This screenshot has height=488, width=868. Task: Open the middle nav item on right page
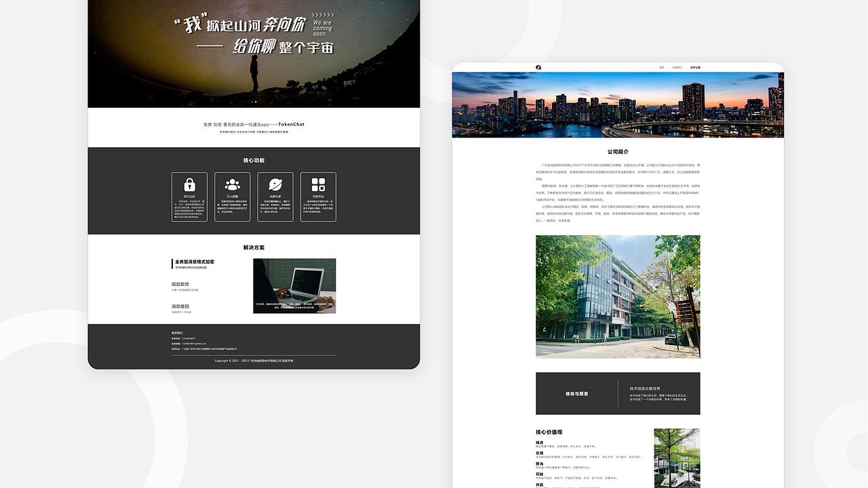coord(677,68)
